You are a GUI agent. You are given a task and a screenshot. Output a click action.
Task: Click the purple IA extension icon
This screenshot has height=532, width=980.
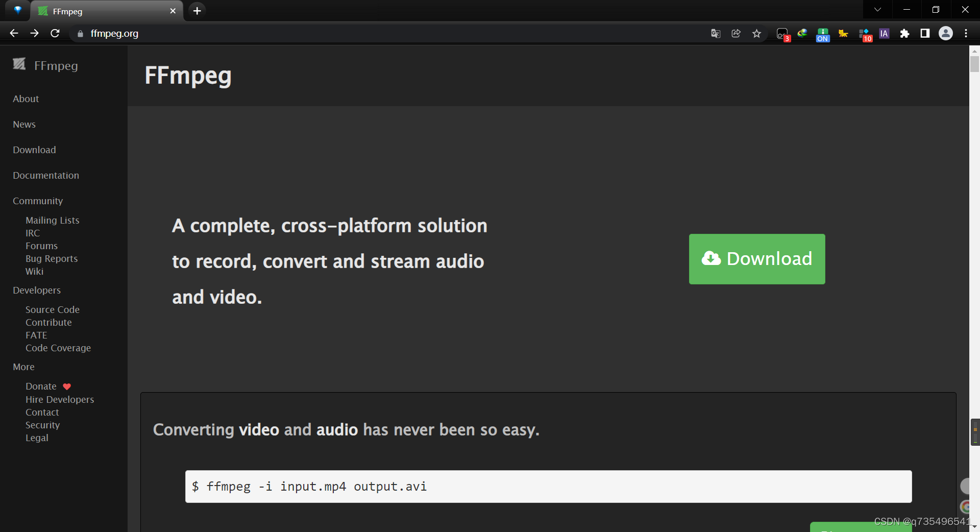[884, 34]
